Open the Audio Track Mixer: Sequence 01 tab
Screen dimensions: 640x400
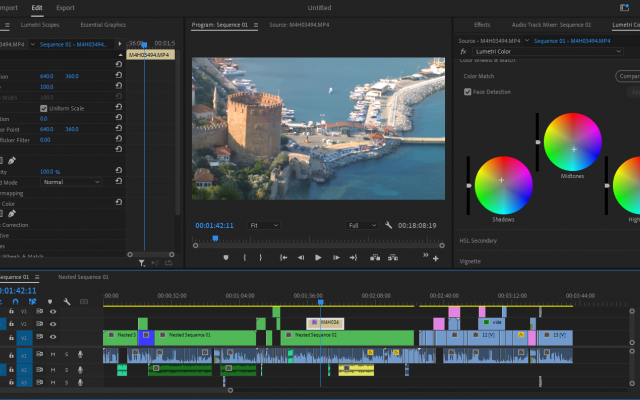551,24
